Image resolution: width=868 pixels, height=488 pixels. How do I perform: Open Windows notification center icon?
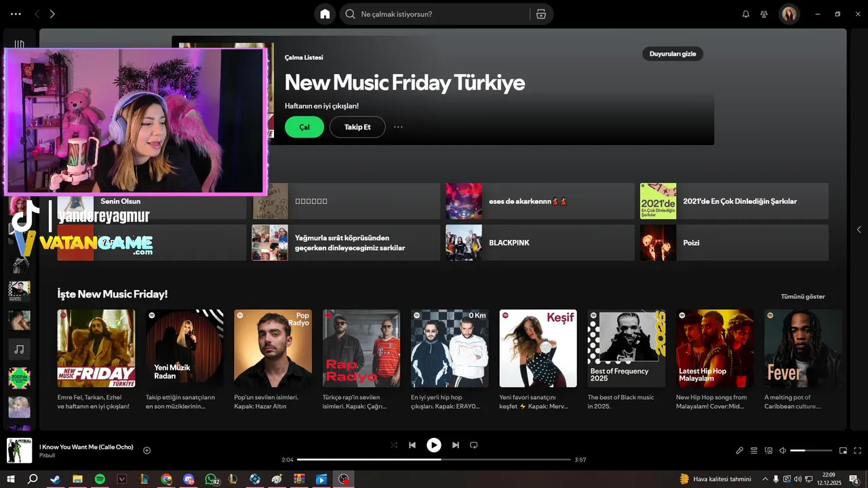coord(854,479)
